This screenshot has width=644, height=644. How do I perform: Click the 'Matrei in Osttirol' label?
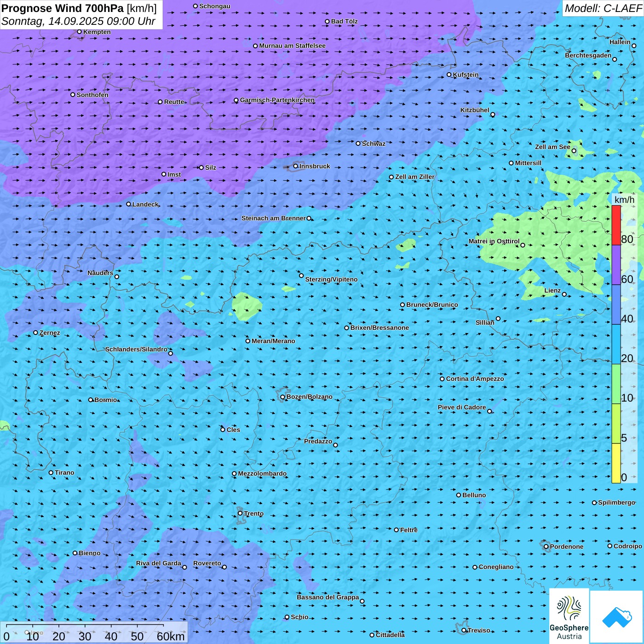click(494, 241)
